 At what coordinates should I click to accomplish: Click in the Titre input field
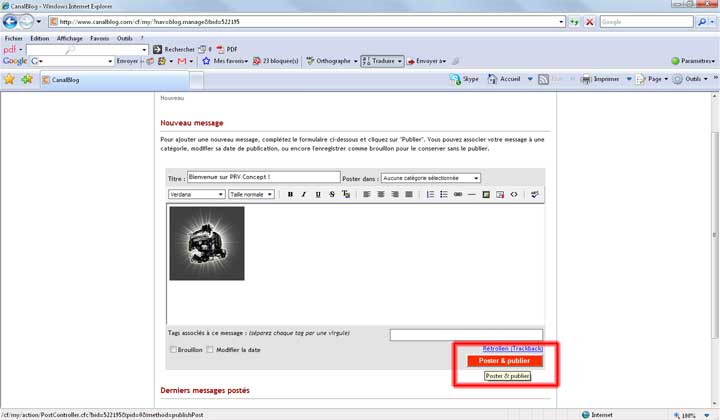pyautogui.click(x=264, y=177)
